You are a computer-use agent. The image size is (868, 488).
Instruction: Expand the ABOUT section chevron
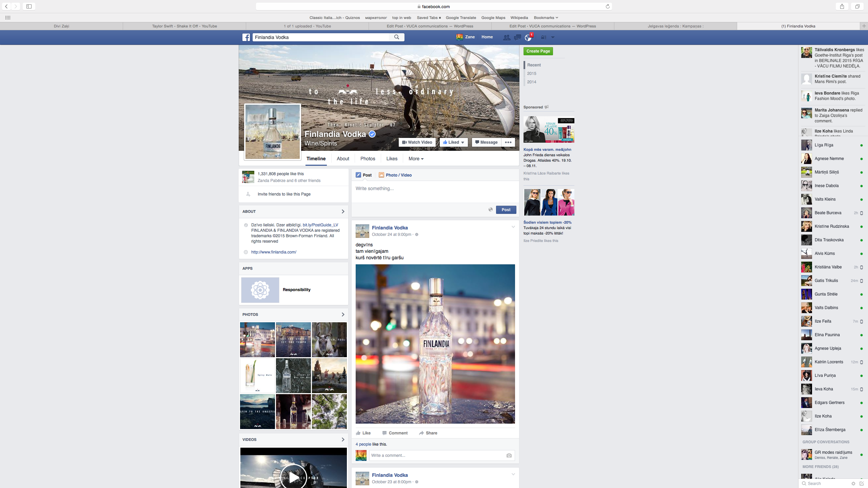click(x=343, y=211)
